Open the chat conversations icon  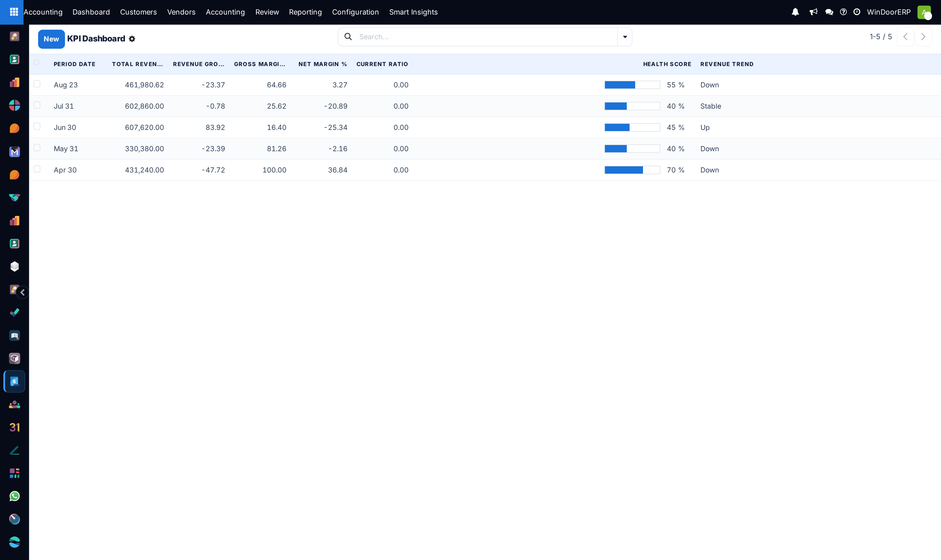click(829, 12)
